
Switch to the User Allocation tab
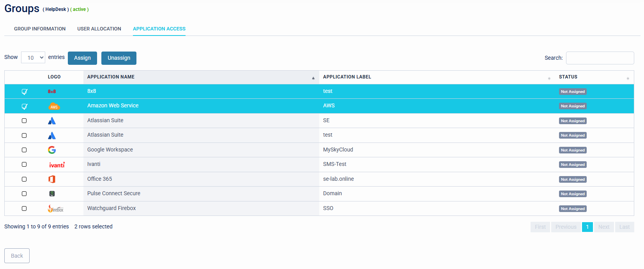click(x=99, y=29)
